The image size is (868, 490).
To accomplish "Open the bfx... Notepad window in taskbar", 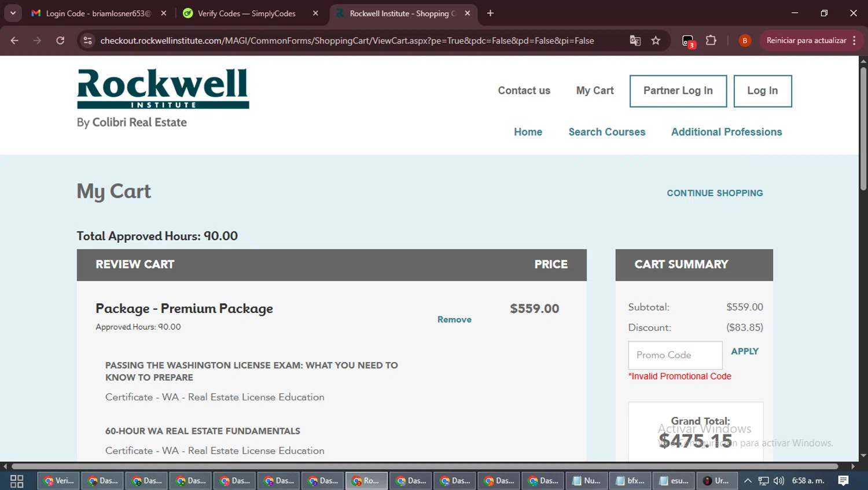I will point(630,481).
